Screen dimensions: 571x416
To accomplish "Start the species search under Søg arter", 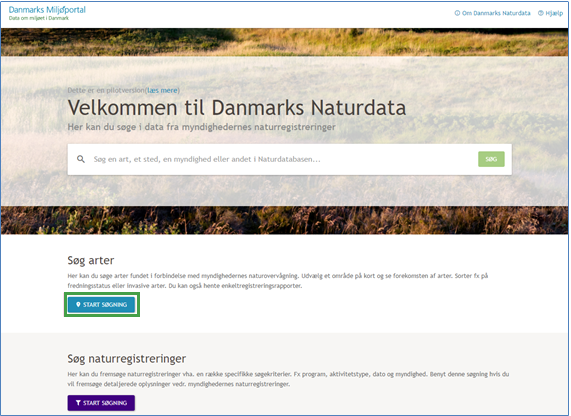I will coord(102,305).
